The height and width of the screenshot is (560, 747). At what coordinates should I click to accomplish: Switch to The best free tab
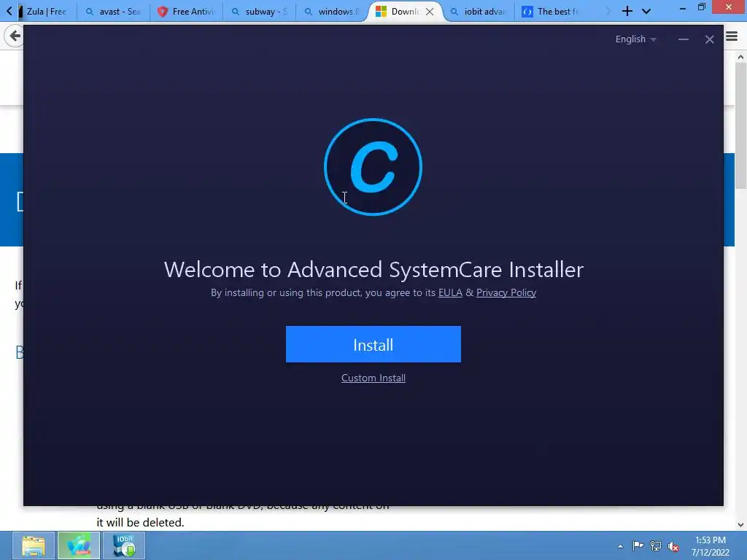[551, 12]
